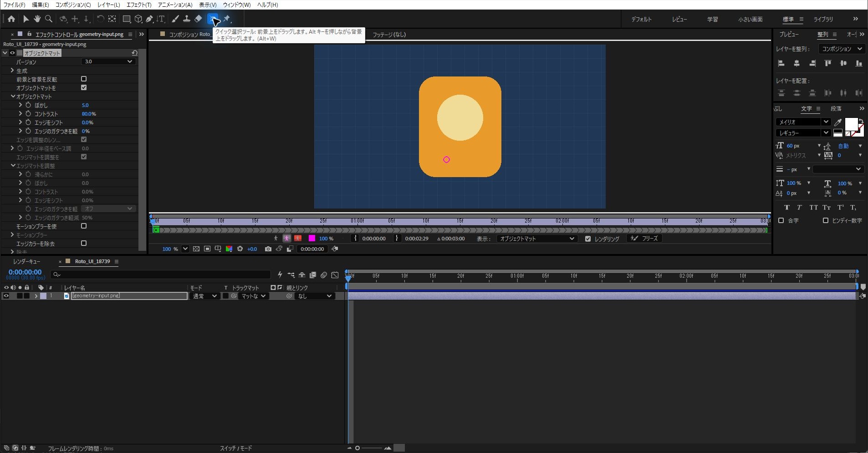The image size is (868, 453).
Task: Enable the ヒンディー数字 checkbox
Action: (826, 220)
